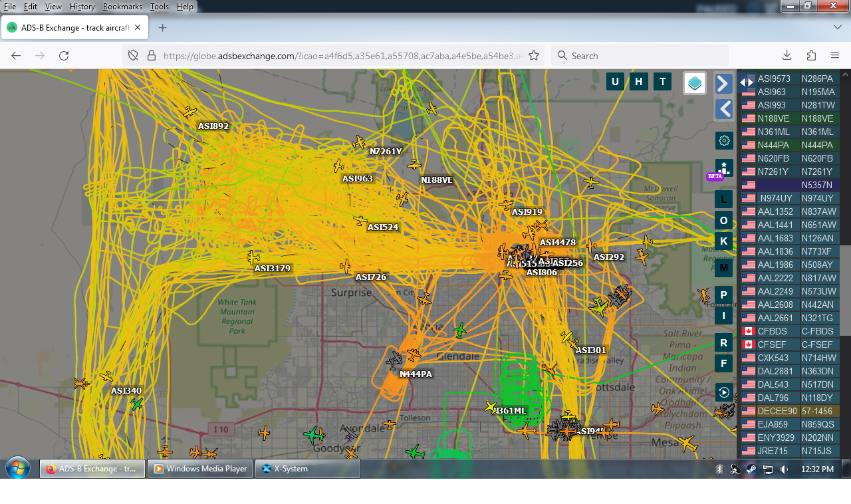This screenshot has height=504, width=851.
Task: Toggle the O map button
Action: [x=724, y=220]
